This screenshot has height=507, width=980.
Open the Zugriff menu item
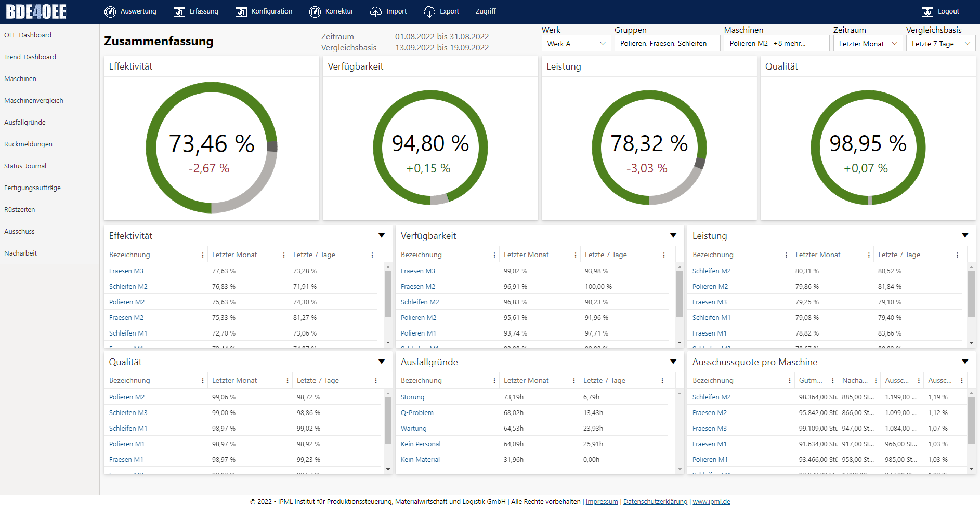(x=486, y=11)
